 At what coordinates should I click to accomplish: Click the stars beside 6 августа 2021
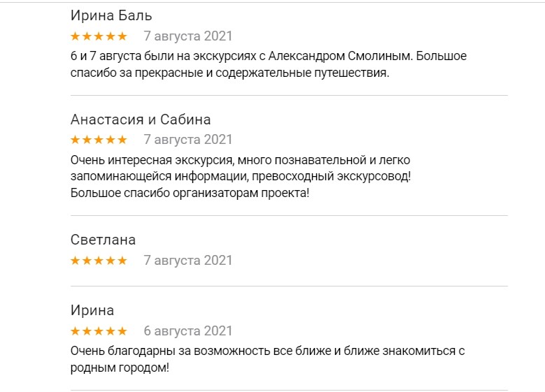99,331
